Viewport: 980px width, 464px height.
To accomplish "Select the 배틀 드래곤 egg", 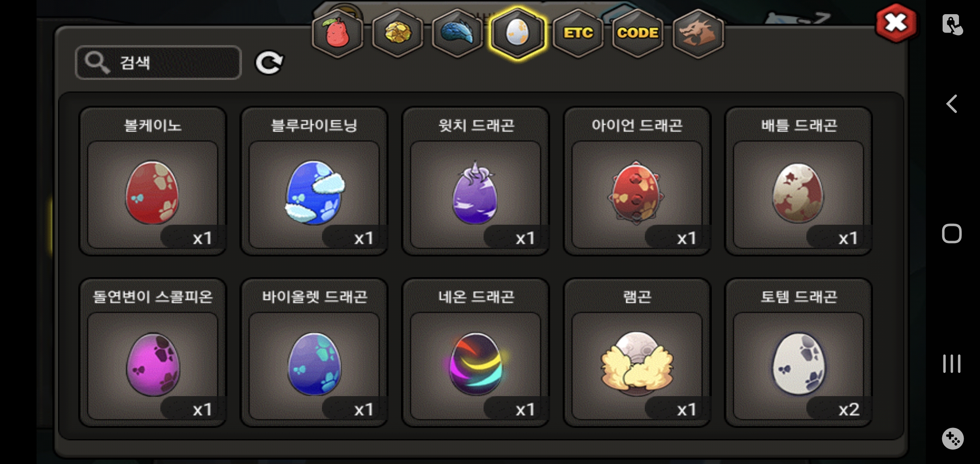I will click(799, 181).
